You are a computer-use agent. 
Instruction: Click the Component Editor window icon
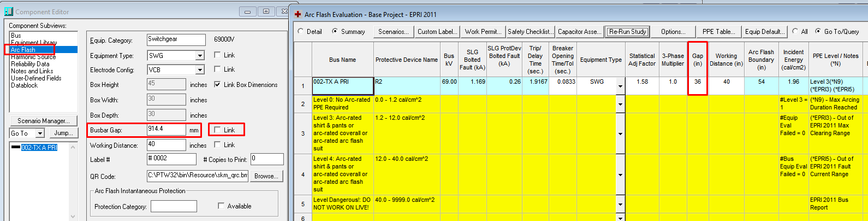tap(8, 11)
